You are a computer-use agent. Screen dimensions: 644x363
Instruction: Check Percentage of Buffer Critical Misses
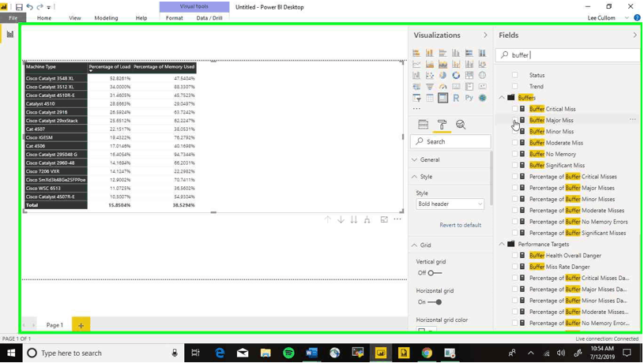pyautogui.click(x=515, y=177)
